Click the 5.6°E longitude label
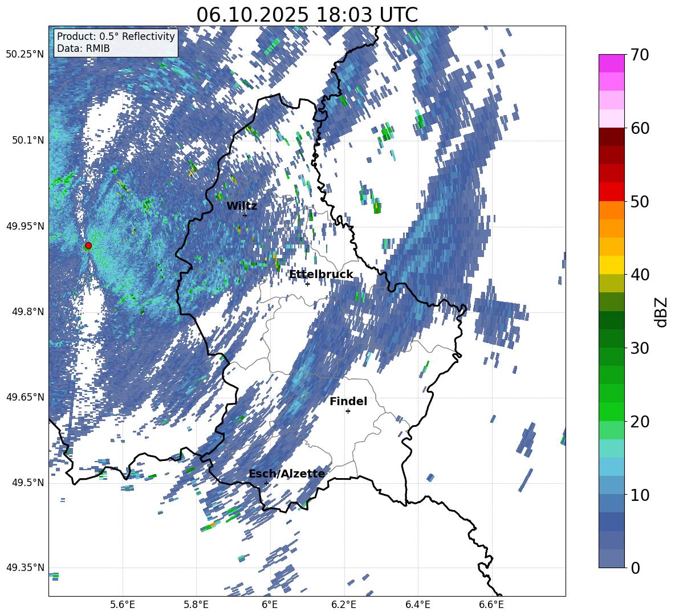The height and width of the screenshot is (616, 675). tap(123, 605)
